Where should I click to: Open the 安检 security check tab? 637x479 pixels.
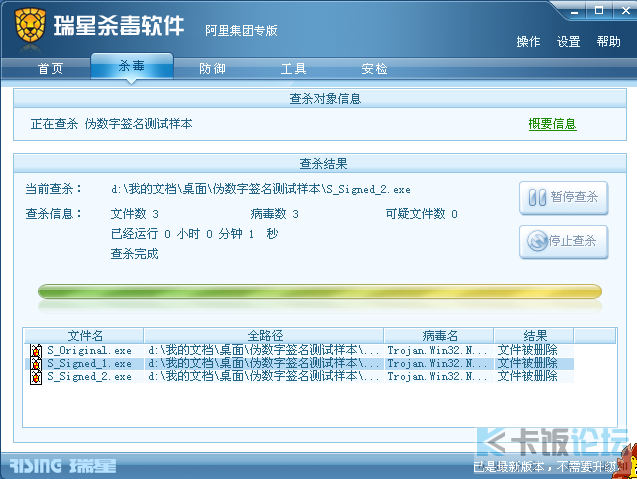[x=374, y=68]
